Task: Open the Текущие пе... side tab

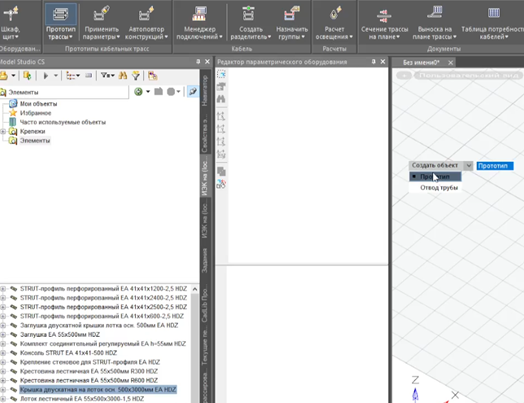Action: pos(205,347)
